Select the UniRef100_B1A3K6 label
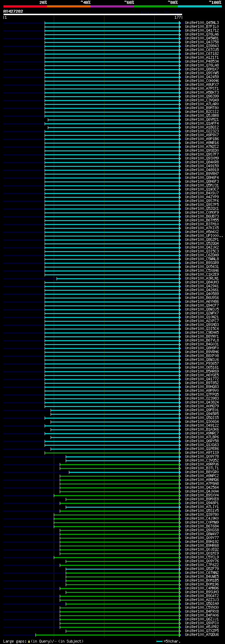The image size is (225, 644). [x=202, y=430]
